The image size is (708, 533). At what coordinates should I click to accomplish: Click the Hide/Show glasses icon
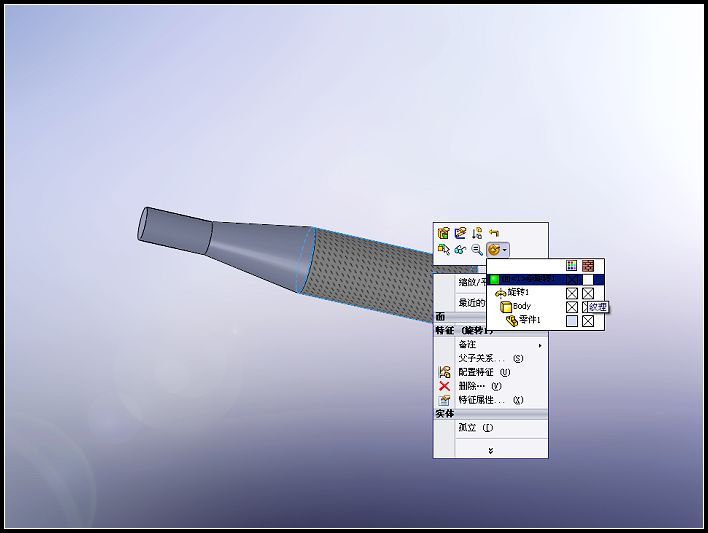point(460,249)
